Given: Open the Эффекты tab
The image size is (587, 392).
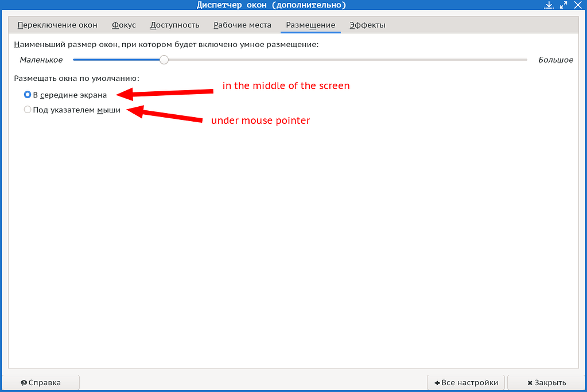Looking at the screenshot, I should pos(367,25).
